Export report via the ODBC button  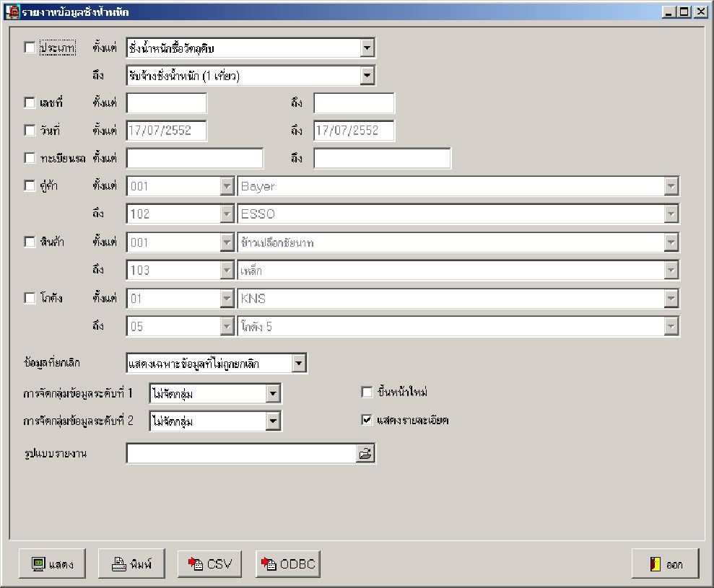click(x=288, y=564)
